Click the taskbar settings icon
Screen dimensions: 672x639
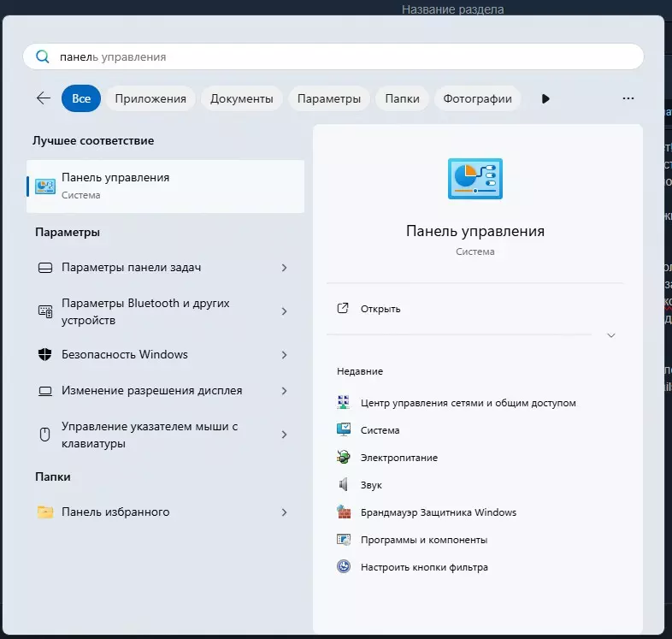pos(45,268)
